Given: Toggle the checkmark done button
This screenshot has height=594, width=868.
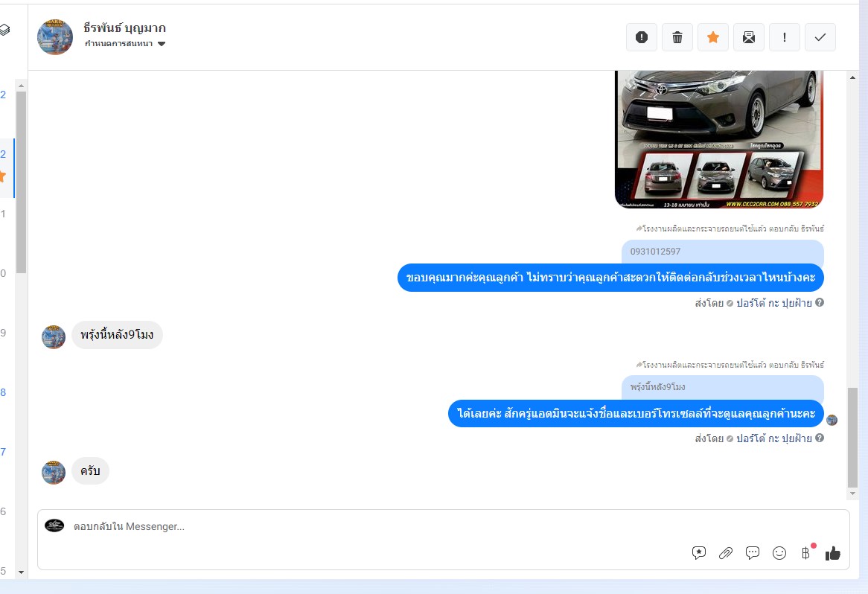Looking at the screenshot, I should (x=820, y=37).
